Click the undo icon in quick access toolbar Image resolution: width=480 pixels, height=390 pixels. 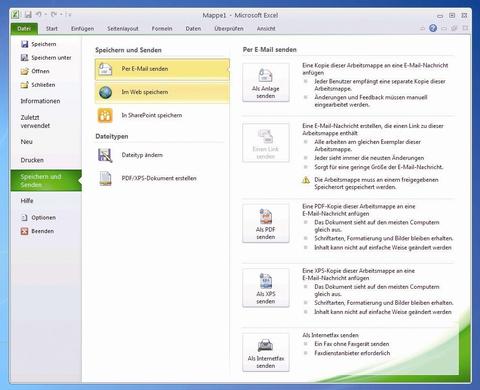coord(39,15)
